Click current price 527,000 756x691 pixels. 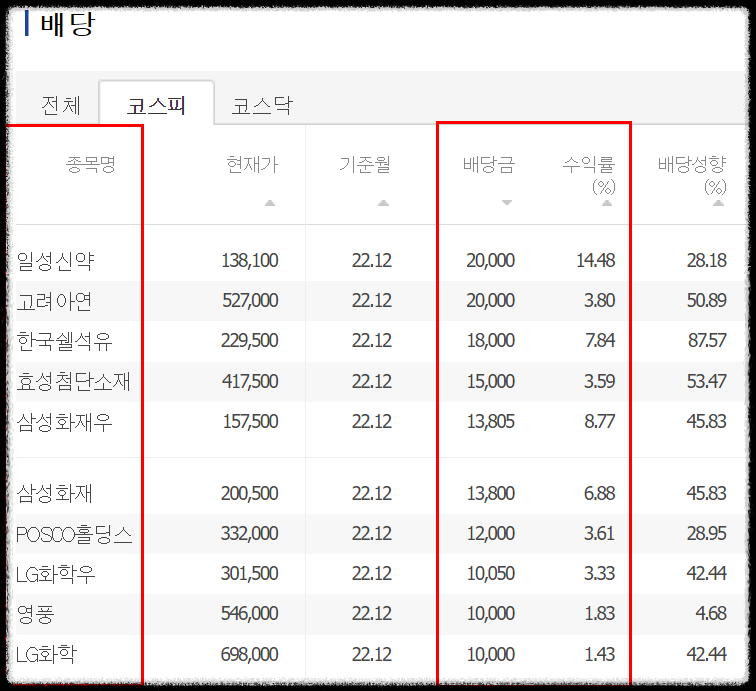tap(250, 301)
